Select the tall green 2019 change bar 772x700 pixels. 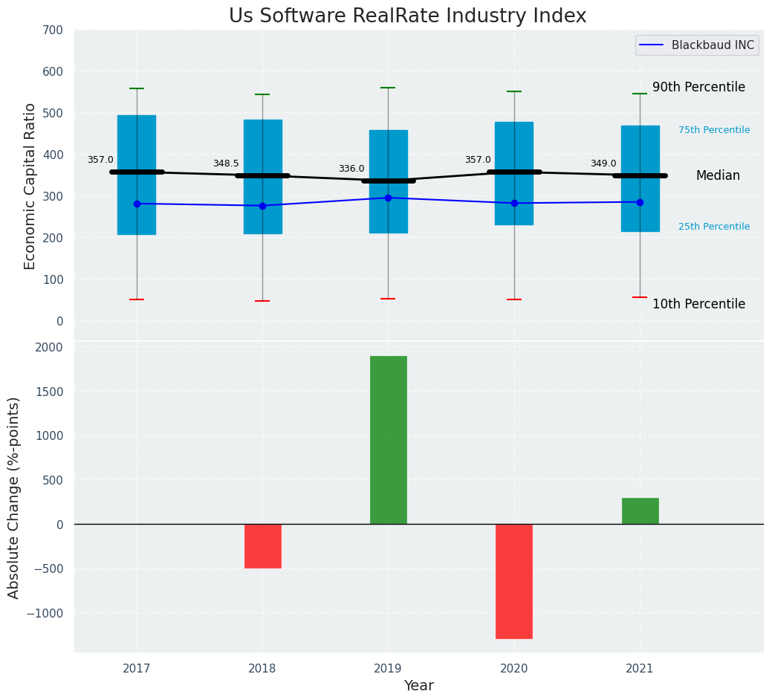coord(388,440)
